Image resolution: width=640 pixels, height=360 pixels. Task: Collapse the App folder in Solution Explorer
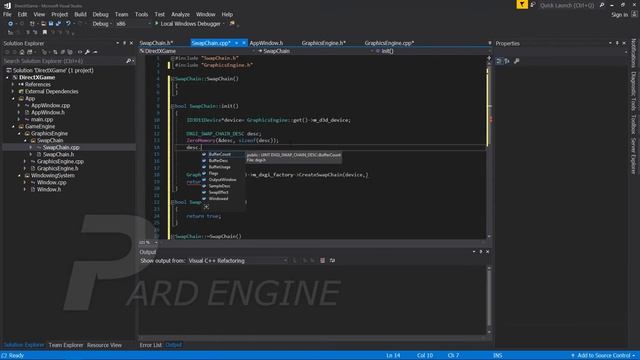[x=13, y=98]
